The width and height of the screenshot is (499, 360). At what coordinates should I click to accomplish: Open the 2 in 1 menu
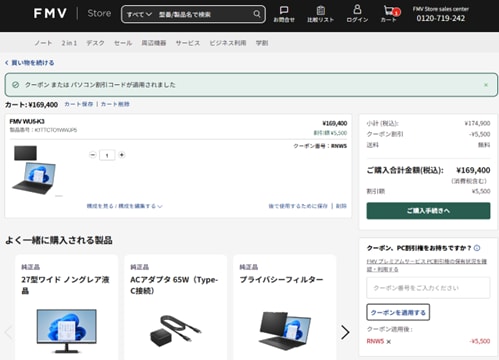(x=69, y=43)
